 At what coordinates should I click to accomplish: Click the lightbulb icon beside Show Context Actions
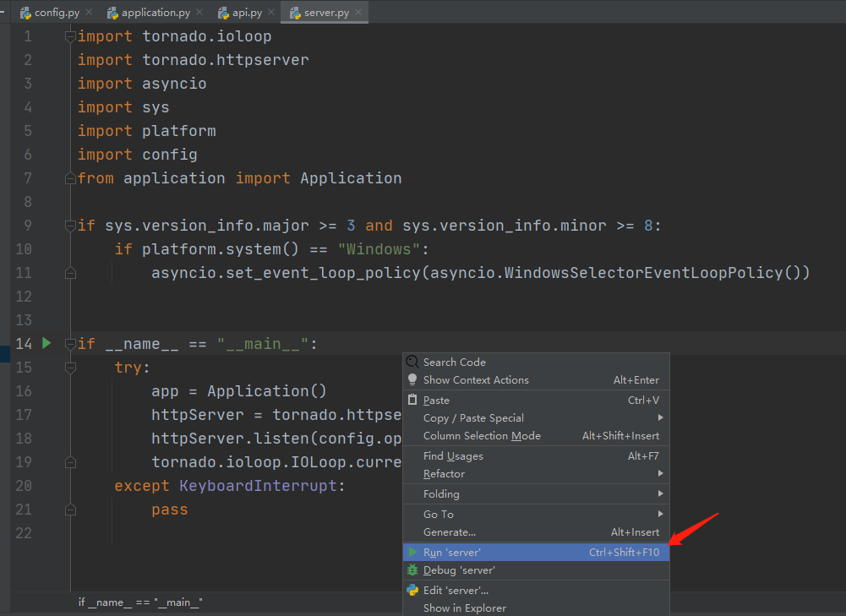[412, 379]
